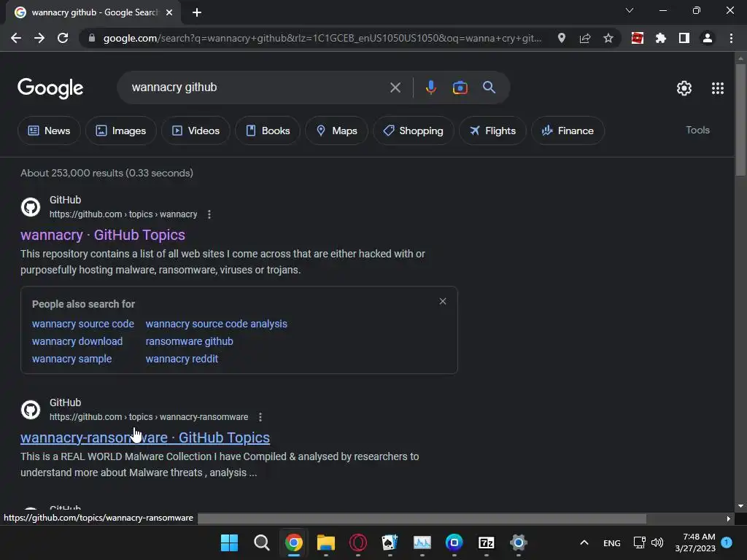Close the wannacry github tab
Image resolution: width=747 pixels, height=560 pixels.
(169, 12)
